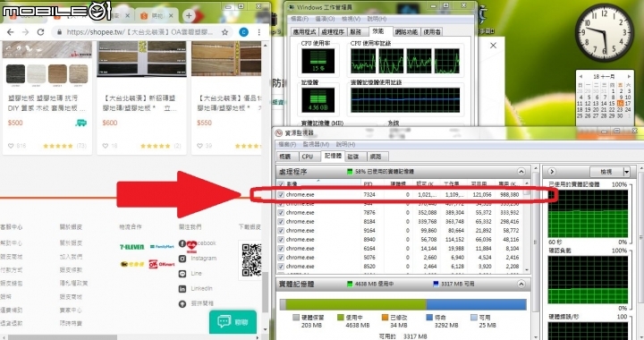Open Shopee Instagram icon

pos(182,259)
